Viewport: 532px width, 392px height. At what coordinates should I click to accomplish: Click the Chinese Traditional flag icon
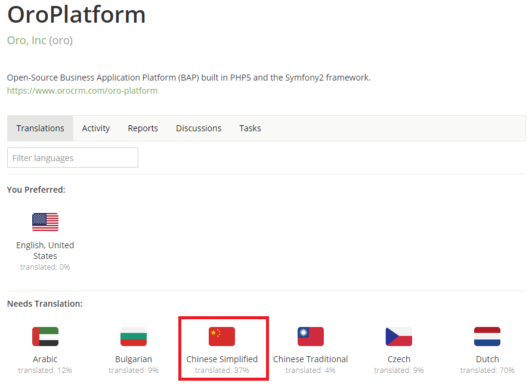tap(311, 337)
